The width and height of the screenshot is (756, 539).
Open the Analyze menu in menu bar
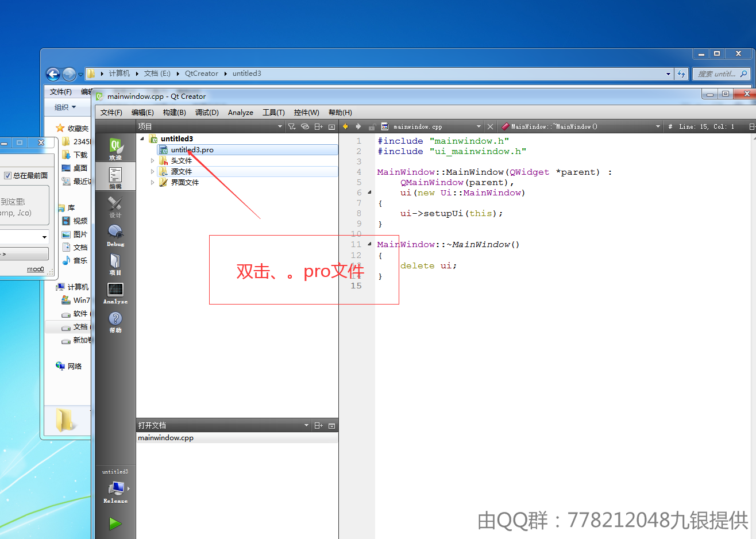(241, 113)
